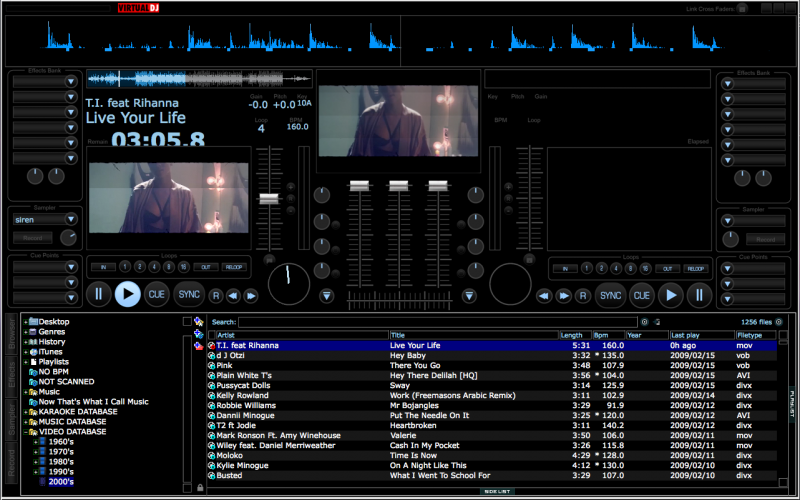Play the left deck
Viewport: 800px width, 500px height.
pos(127,294)
